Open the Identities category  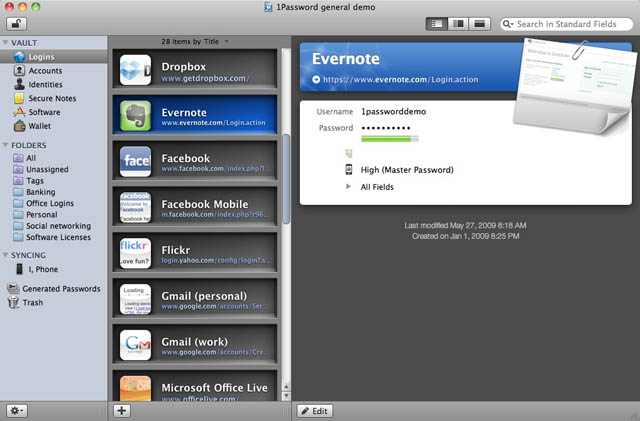tap(53, 85)
